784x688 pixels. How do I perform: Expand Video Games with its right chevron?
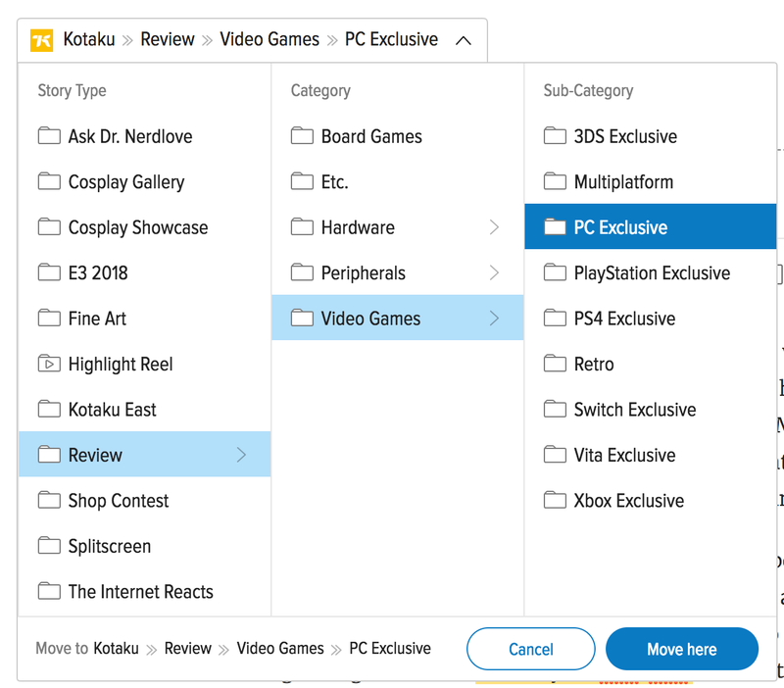(x=494, y=318)
